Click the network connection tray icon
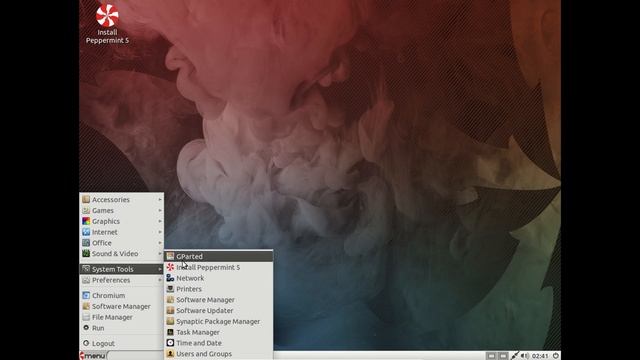 click(515, 356)
